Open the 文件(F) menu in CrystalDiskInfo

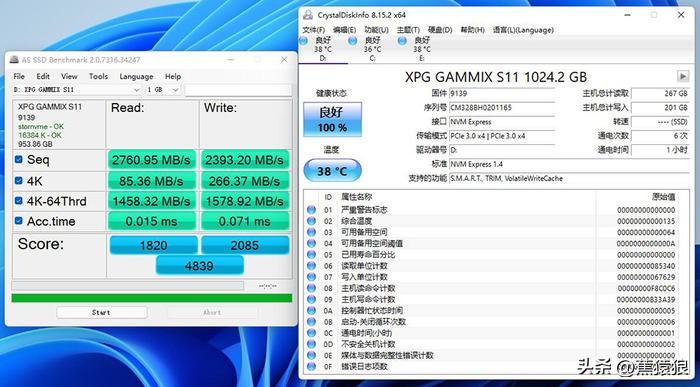(x=313, y=30)
